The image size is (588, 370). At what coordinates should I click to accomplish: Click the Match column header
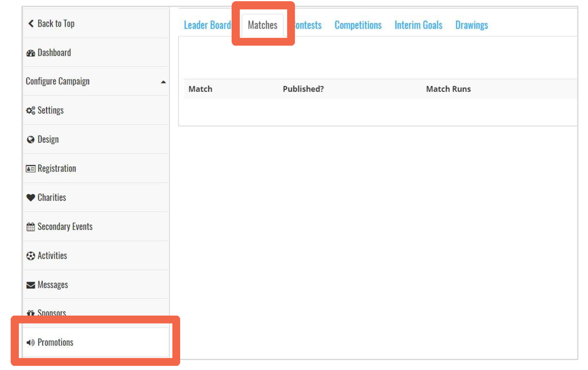tap(200, 89)
